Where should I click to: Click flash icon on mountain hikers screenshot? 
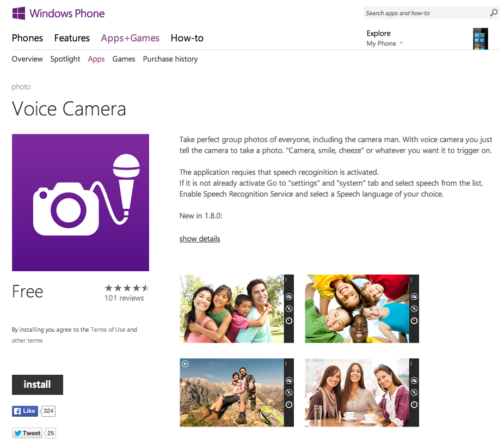click(x=289, y=393)
